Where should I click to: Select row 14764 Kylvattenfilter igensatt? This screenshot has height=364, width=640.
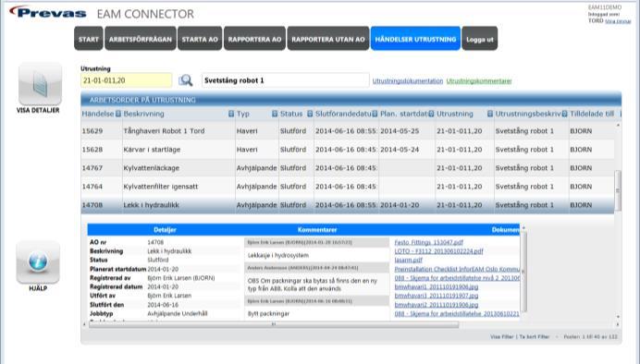tap(348, 187)
